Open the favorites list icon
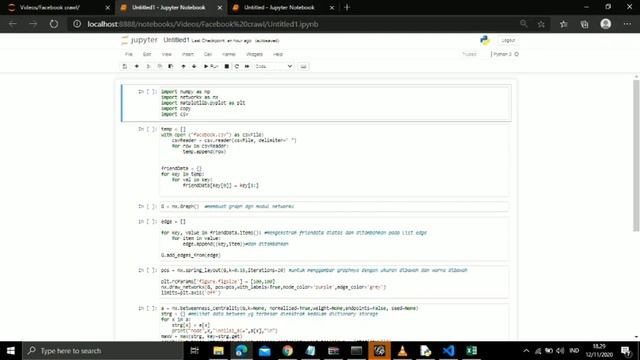 tap(564, 24)
